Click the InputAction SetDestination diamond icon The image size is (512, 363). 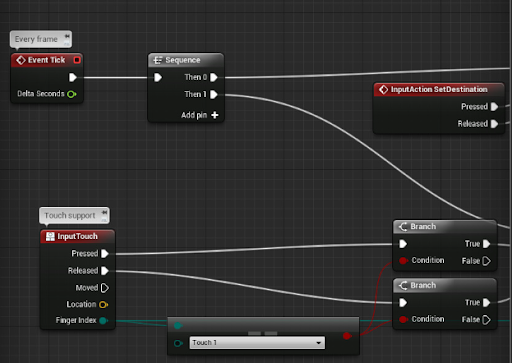pyautogui.click(x=384, y=89)
